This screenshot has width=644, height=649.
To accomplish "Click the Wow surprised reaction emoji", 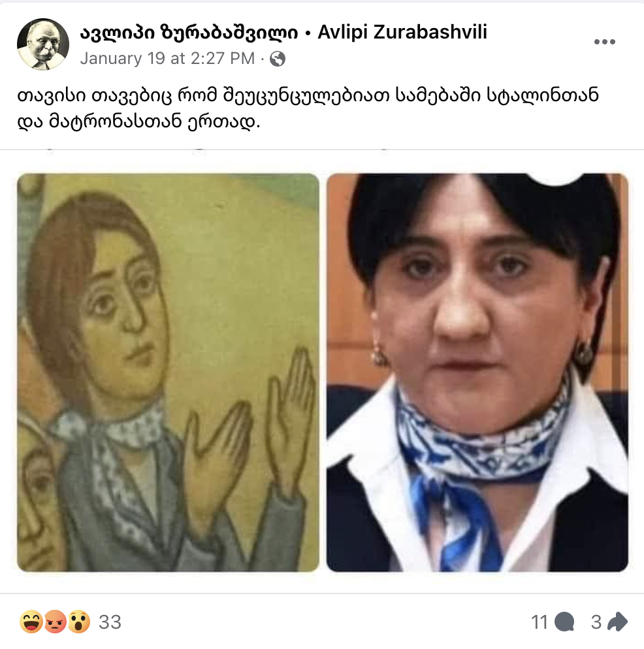I will pos(78,622).
